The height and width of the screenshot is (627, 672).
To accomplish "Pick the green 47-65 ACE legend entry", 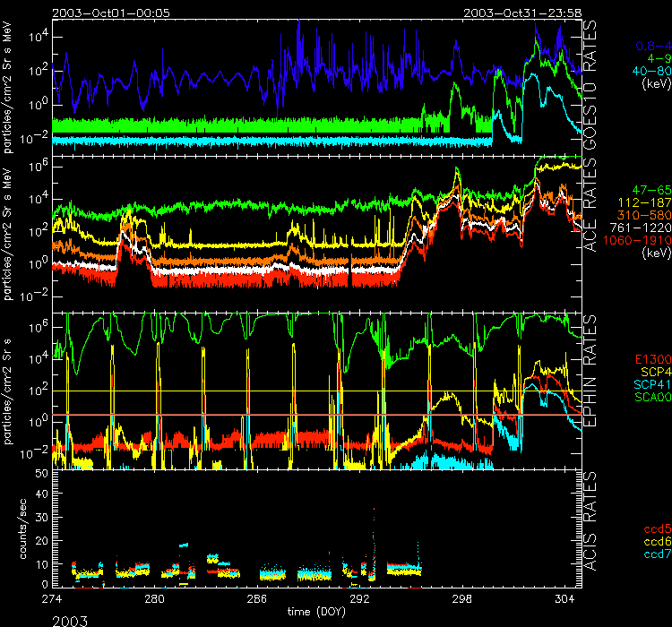I will (649, 191).
